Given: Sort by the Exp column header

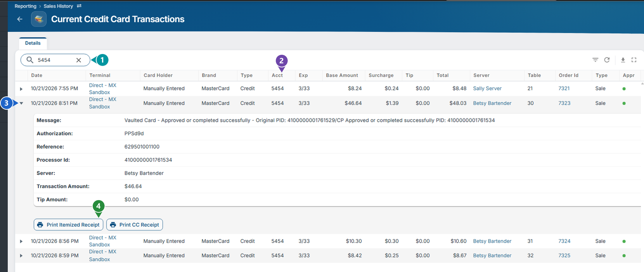Looking at the screenshot, I should (303, 75).
